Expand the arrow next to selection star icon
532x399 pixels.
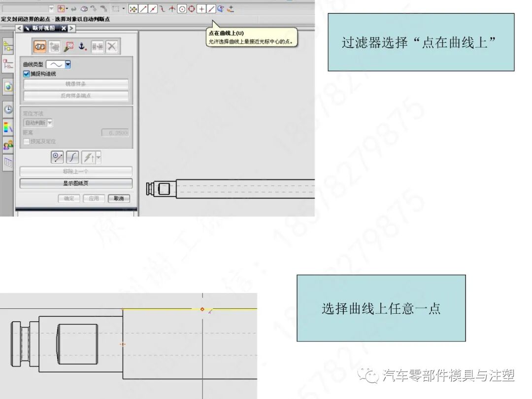[67, 9]
